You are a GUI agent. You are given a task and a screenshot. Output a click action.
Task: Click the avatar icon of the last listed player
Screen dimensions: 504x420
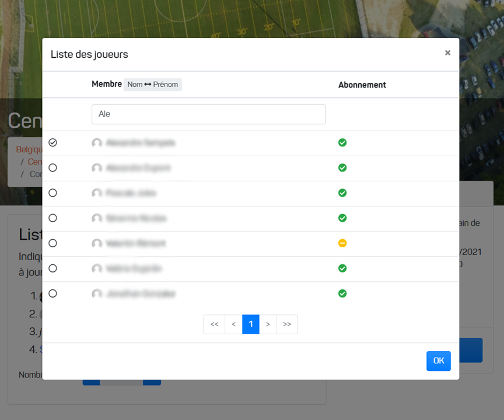coord(97,294)
